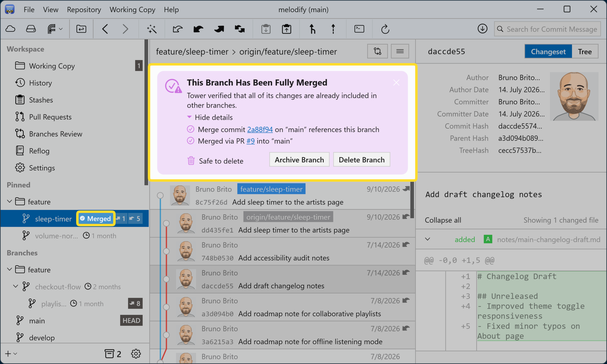Click the magic wand sparkle icon

152,29
